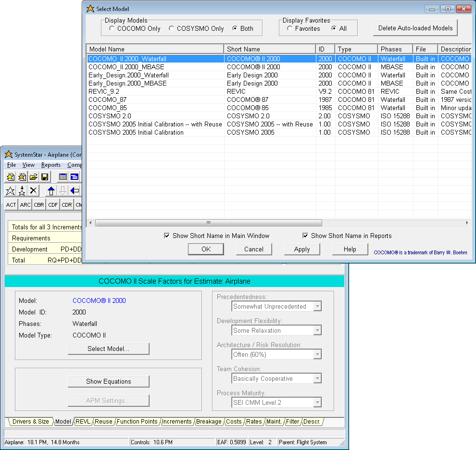Click Delete Auto-loaded Models button

[x=415, y=28]
